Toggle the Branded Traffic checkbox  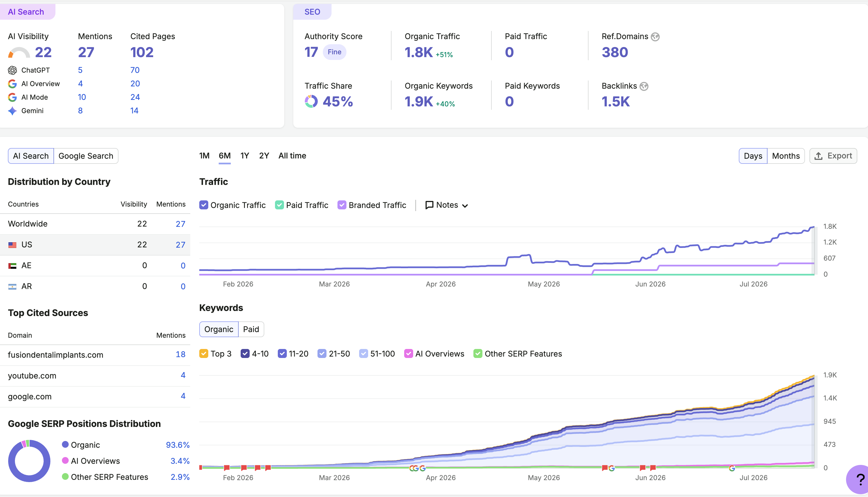tap(342, 205)
